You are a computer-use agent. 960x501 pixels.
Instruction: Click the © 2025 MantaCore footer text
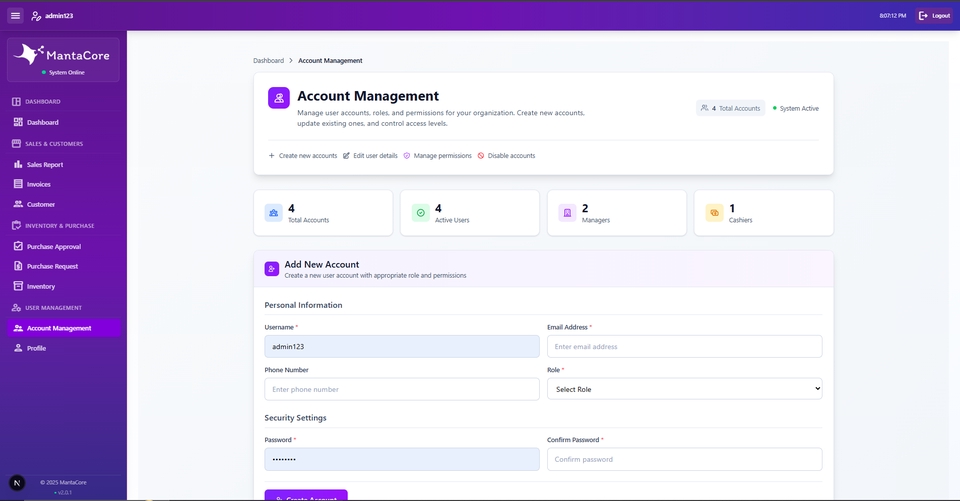63,483
